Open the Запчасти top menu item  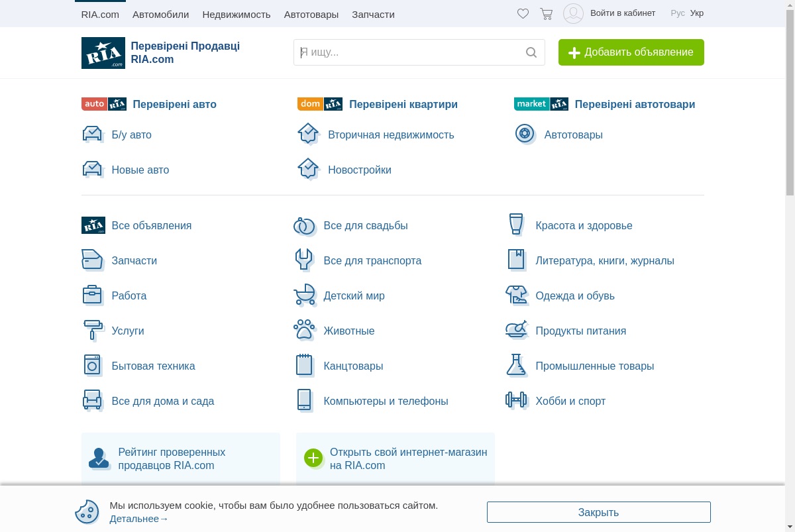click(x=373, y=14)
